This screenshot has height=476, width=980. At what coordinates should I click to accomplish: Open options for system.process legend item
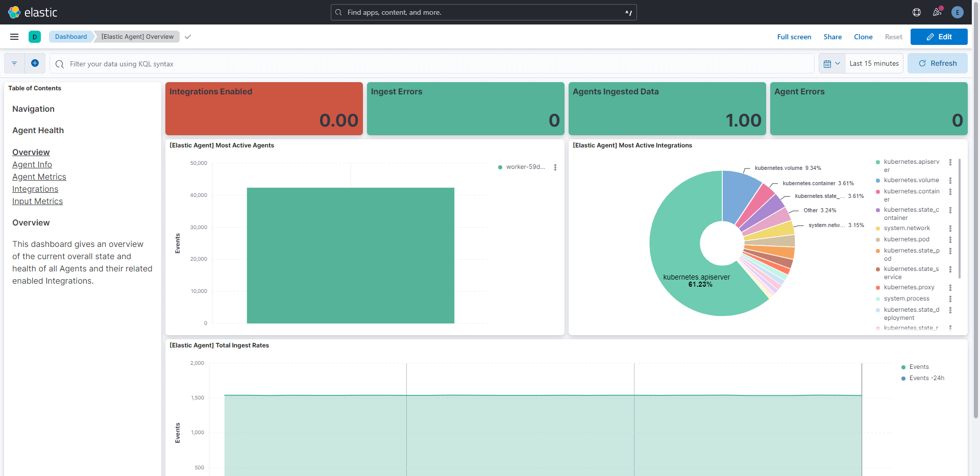tap(950, 299)
